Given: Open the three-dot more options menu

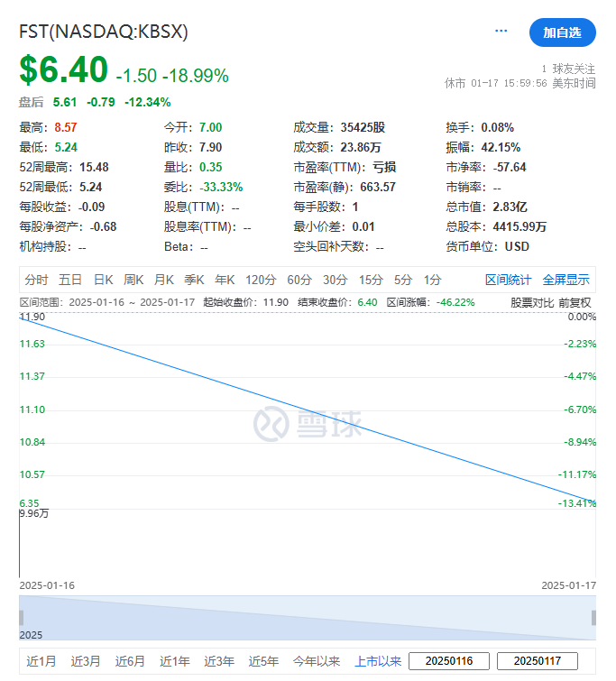Looking at the screenshot, I should tap(501, 31).
